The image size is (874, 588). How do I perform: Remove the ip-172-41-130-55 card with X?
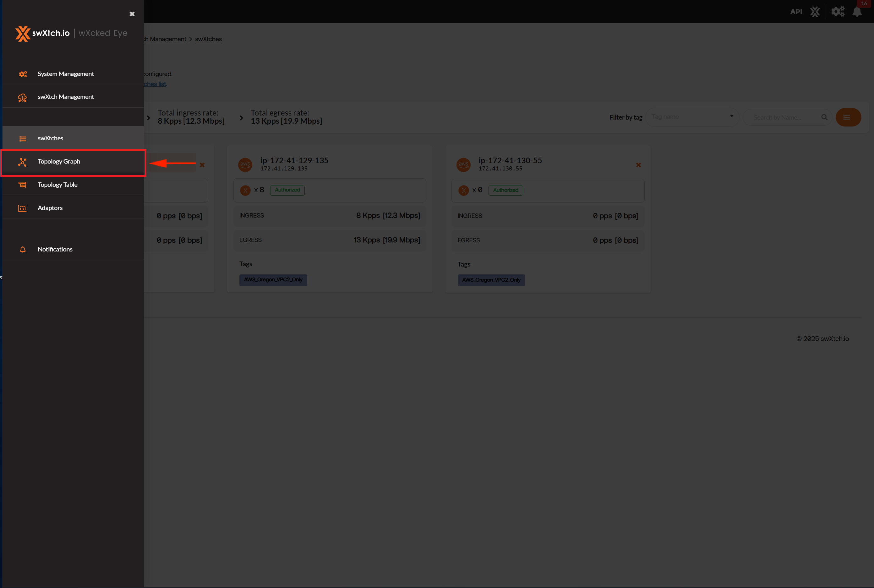(x=638, y=165)
